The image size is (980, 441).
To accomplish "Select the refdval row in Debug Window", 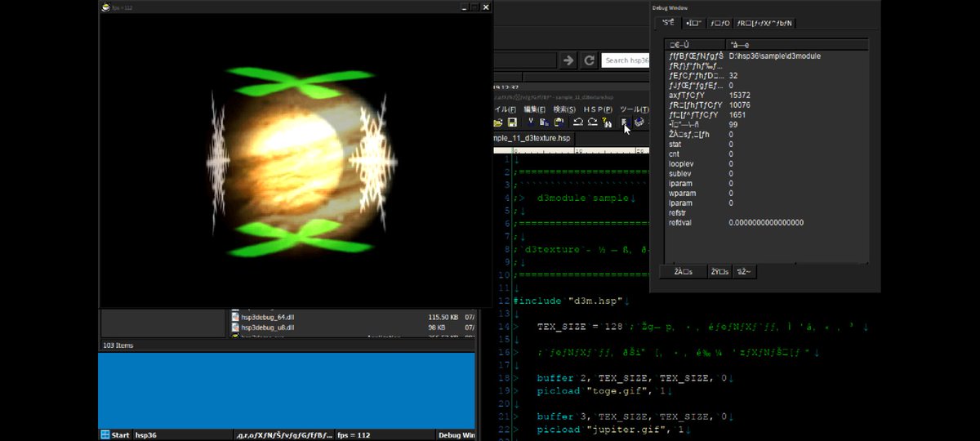I will 766,223.
